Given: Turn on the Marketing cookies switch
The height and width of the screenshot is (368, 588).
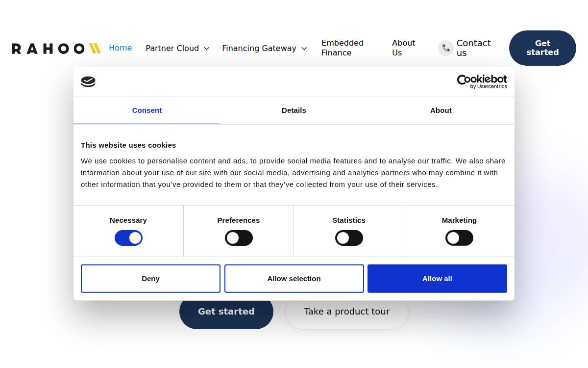Looking at the screenshot, I should click(x=459, y=238).
